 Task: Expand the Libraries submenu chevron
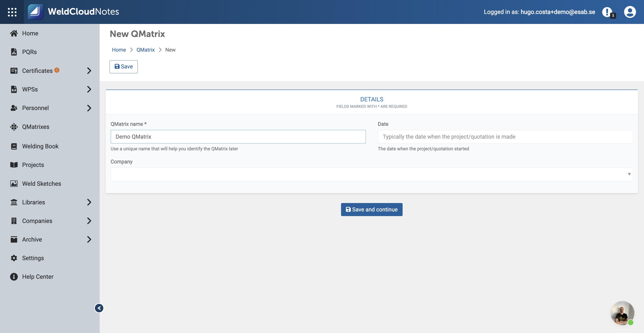pyautogui.click(x=89, y=202)
